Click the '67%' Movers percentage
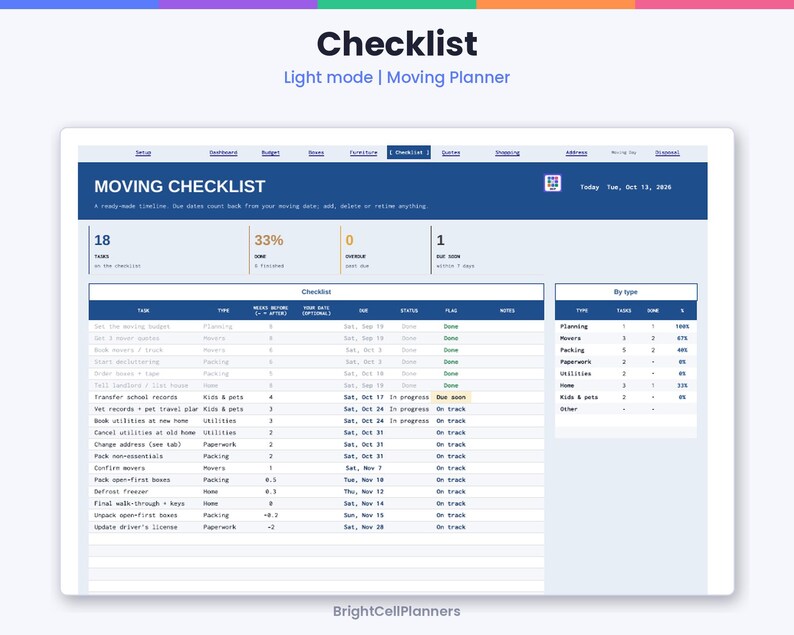 pos(682,338)
